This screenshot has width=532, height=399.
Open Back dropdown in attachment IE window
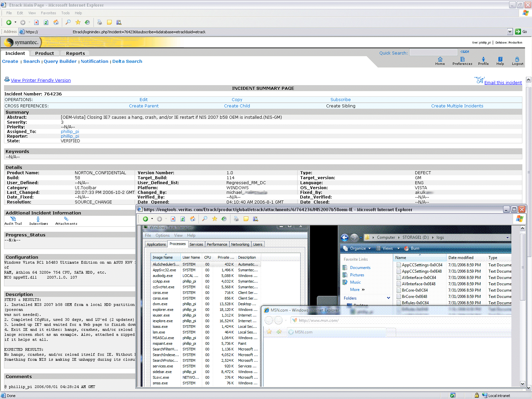click(152, 219)
